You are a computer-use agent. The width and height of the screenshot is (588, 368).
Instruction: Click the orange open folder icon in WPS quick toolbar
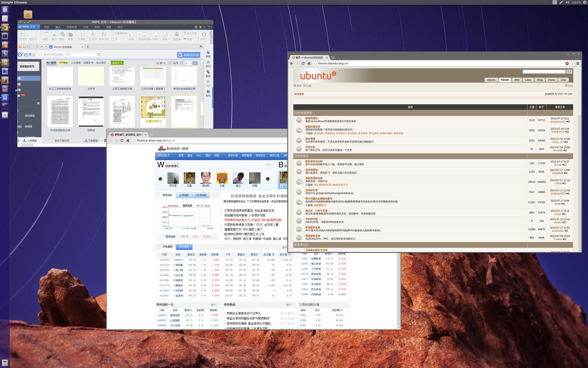point(20,46)
